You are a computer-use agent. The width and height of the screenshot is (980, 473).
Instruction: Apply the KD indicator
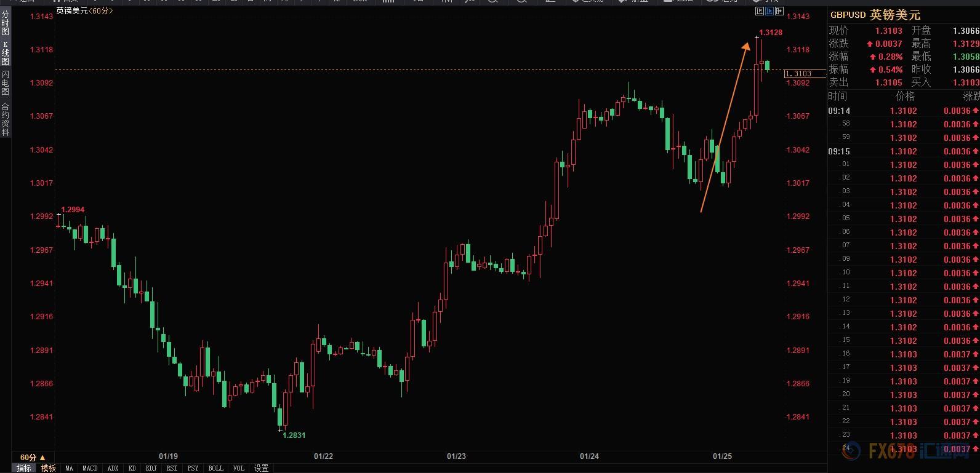[x=132, y=468]
